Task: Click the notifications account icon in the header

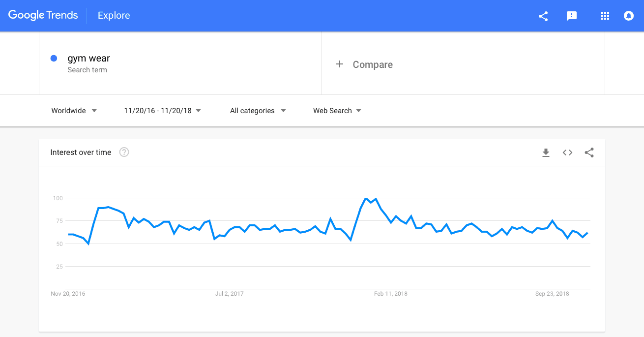Action: click(628, 16)
